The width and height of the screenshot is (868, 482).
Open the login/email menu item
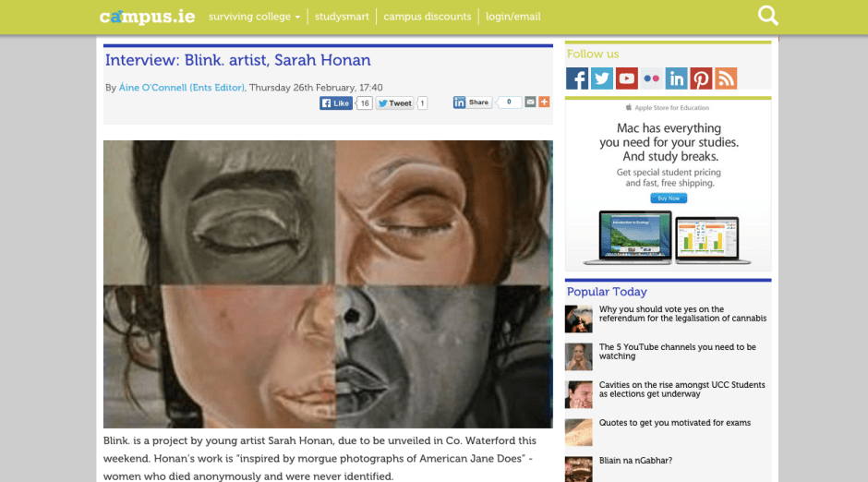coord(513,17)
